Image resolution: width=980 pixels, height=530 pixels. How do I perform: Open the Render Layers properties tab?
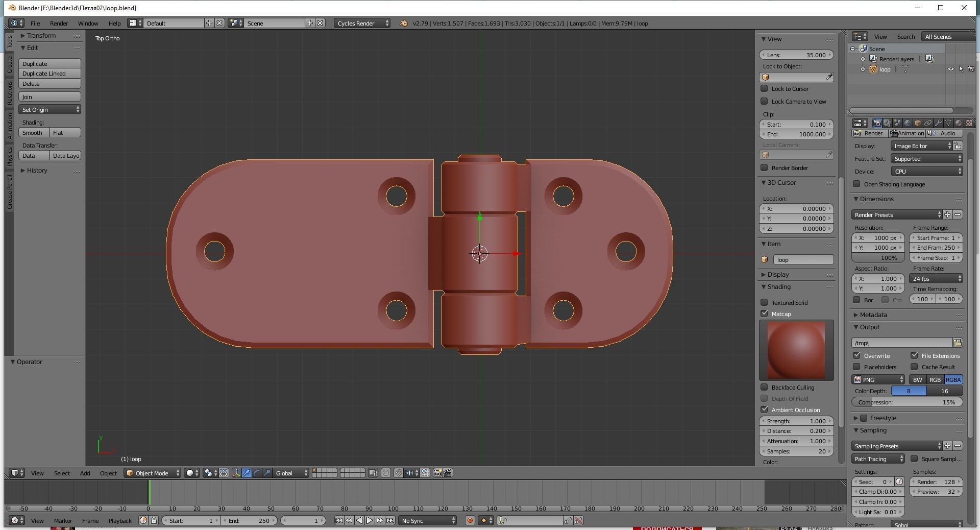887,123
